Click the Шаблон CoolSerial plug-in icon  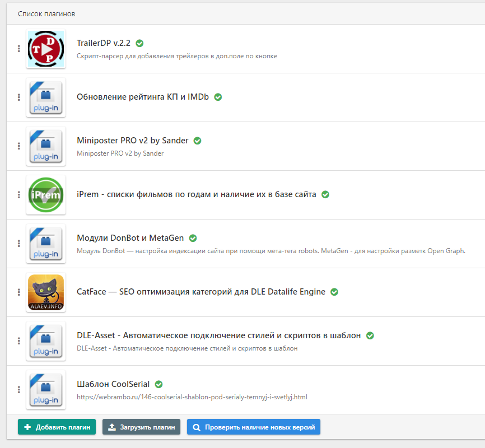46,390
